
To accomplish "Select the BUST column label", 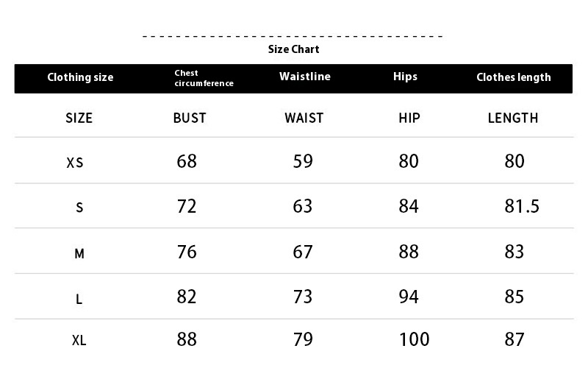I will [190, 118].
